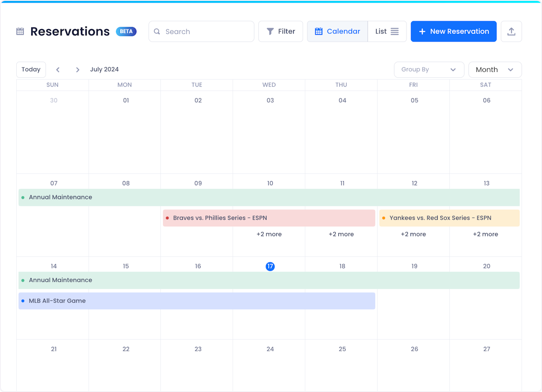Expand +2 more on July 13
This screenshot has height=392, width=542.
coord(486,234)
